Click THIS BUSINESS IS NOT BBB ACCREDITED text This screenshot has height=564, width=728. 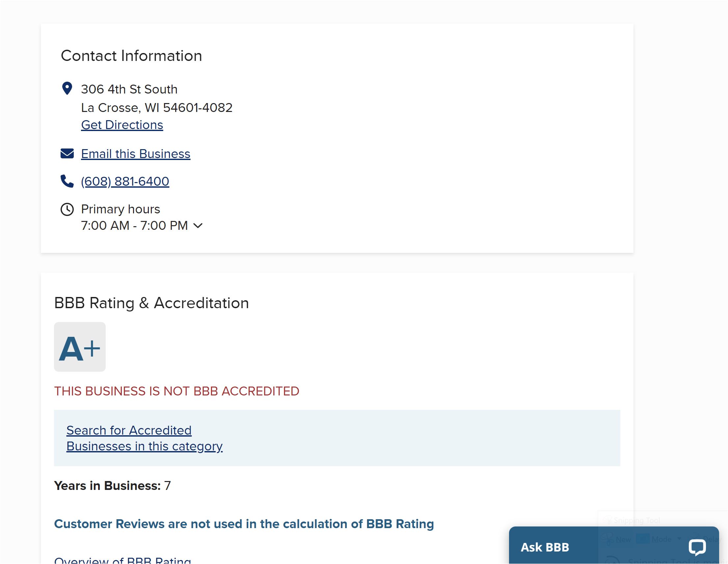point(177,391)
